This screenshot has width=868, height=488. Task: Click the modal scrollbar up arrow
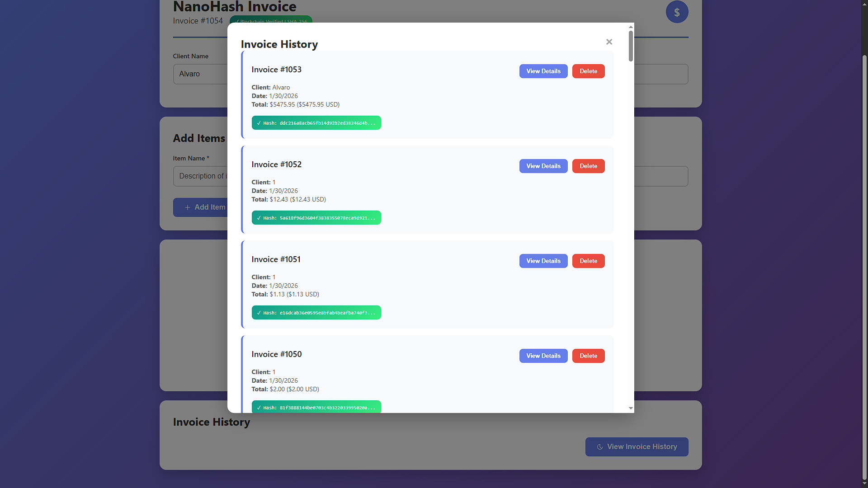pos(631,27)
